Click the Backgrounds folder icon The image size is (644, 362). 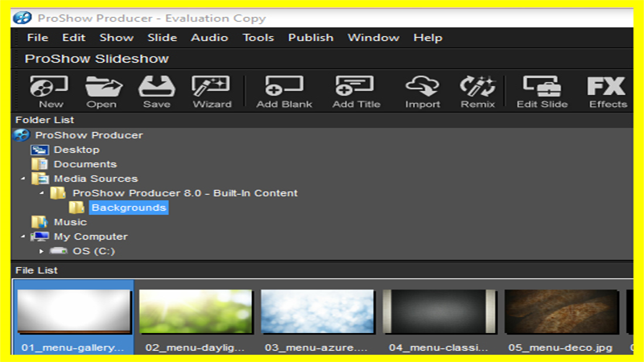point(76,208)
